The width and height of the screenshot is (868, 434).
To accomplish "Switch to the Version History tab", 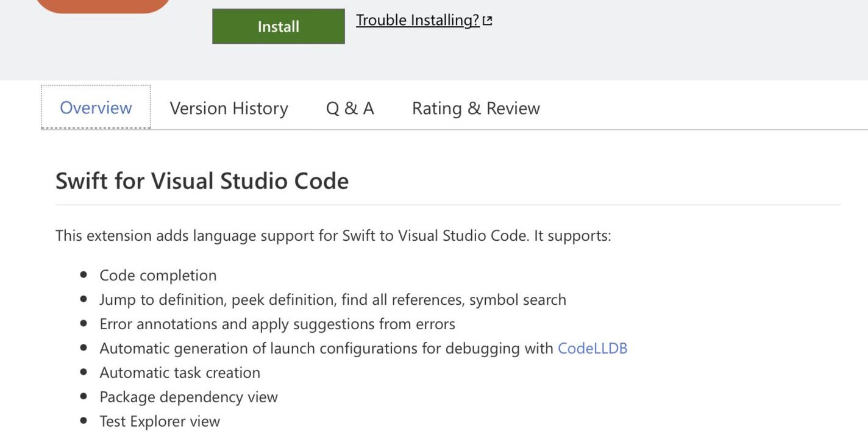I will (229, 108).
